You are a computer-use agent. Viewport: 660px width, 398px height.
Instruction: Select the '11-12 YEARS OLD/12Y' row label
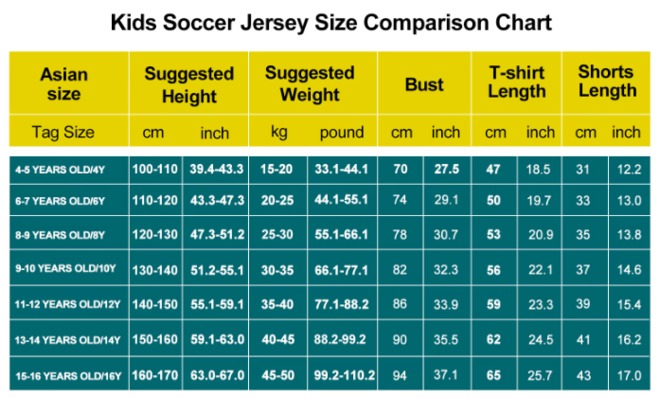coord(68,304)
